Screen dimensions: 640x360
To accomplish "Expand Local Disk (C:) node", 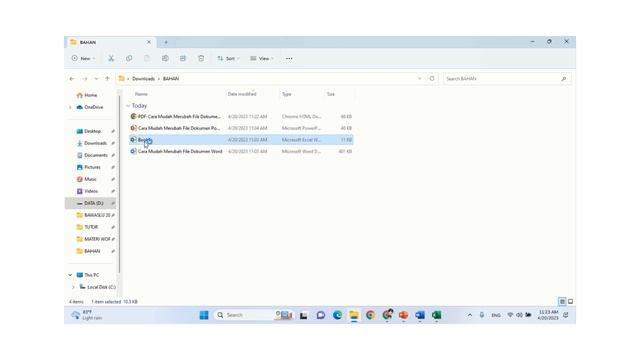I will [x=73, y=287].
